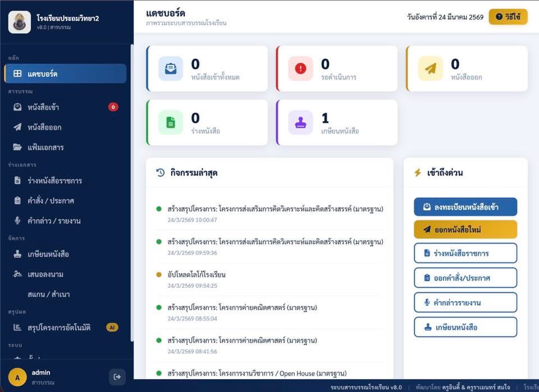
Task: Click the อัปโหลดโลโก้โรงเรียน activity entry
Action: 196,275
